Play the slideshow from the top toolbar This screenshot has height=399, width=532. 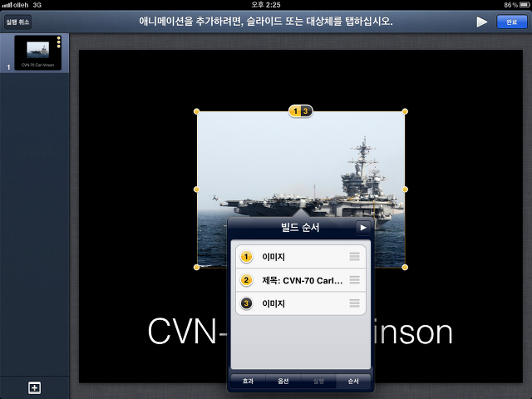click(481, 22)
